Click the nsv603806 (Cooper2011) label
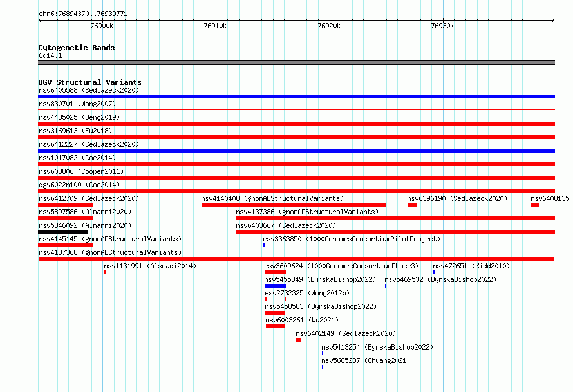Image resolution: width=573 pixels, height=392 pixels. point(81,171)
